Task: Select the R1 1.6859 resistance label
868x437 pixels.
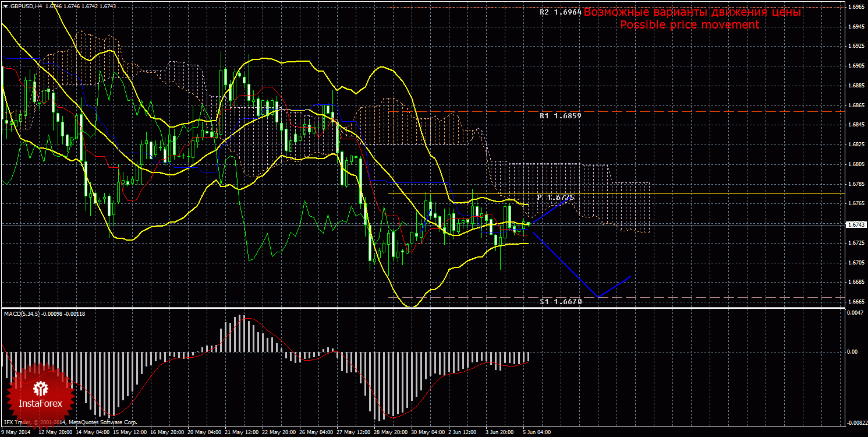Action: pos(561,116)
